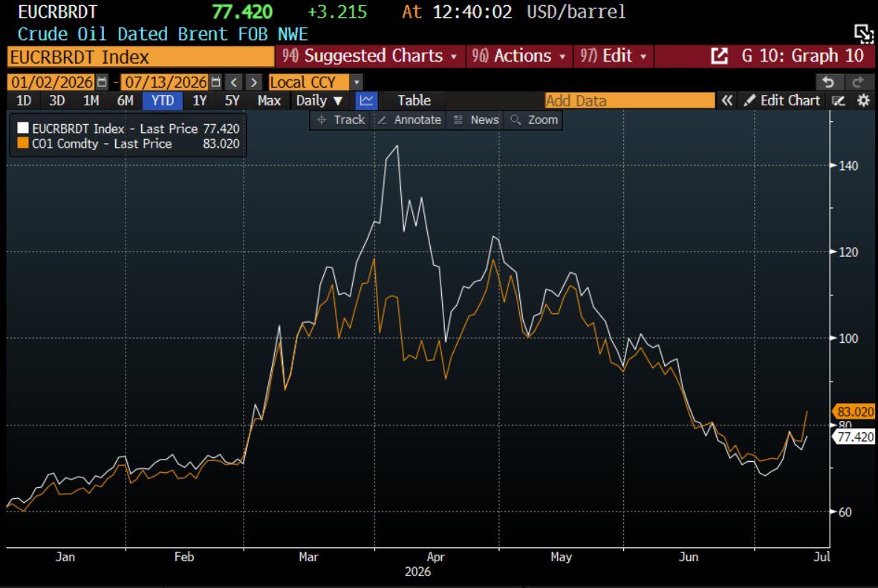Collapse panel with double left chevron

[726, 101]
